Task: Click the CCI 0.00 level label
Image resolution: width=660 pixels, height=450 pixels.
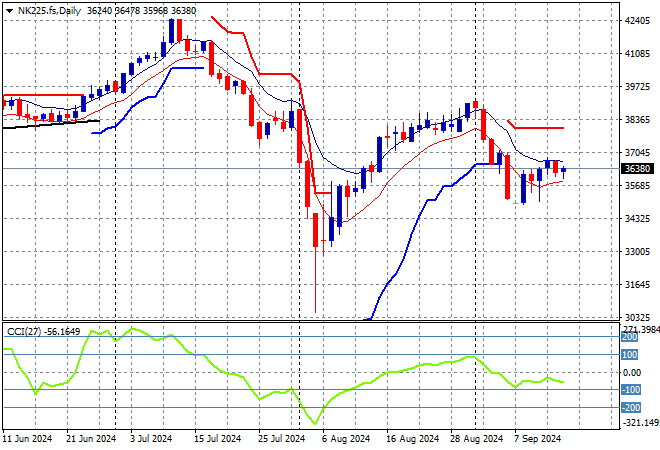Action: coord(632,373)
